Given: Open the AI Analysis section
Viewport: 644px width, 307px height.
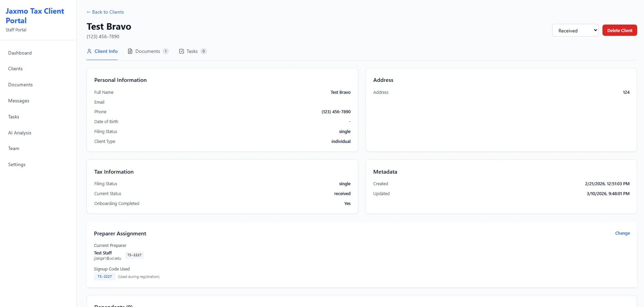Looking at the screenshot, I should (x=19, y=133).
